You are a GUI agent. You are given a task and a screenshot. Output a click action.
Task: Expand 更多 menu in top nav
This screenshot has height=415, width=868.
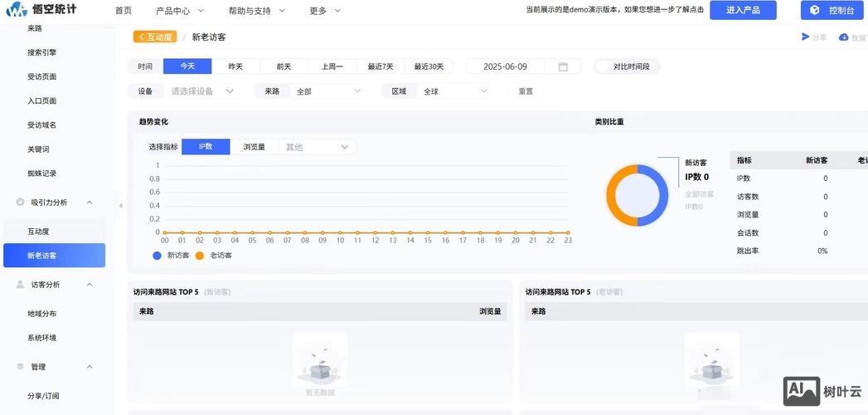[325, 11]
